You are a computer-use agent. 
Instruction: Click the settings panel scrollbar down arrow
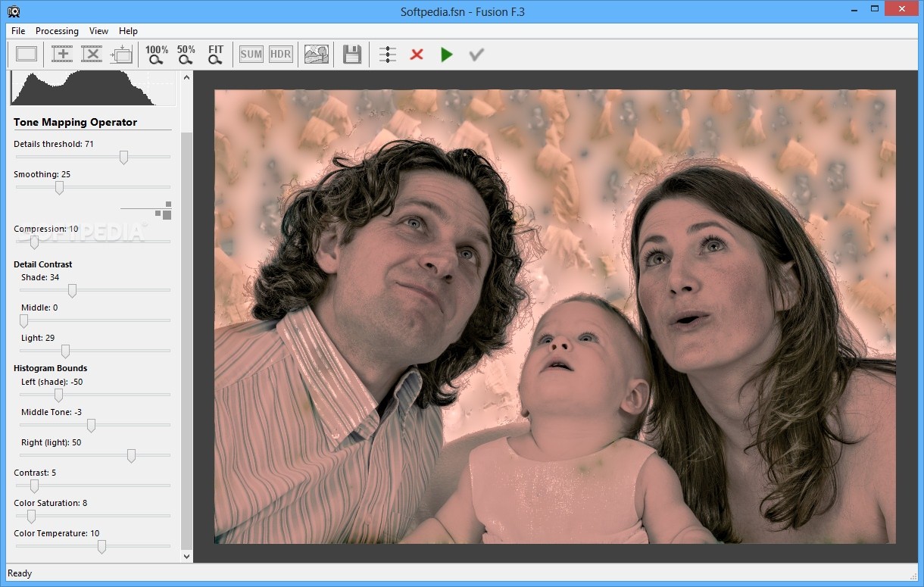[187, 556]
